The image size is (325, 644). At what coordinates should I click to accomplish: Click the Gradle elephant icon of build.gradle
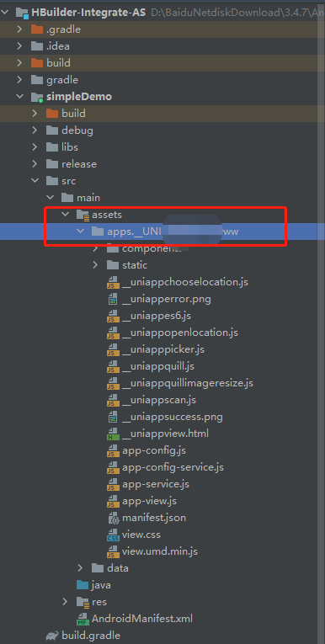[x=52, y=636]
